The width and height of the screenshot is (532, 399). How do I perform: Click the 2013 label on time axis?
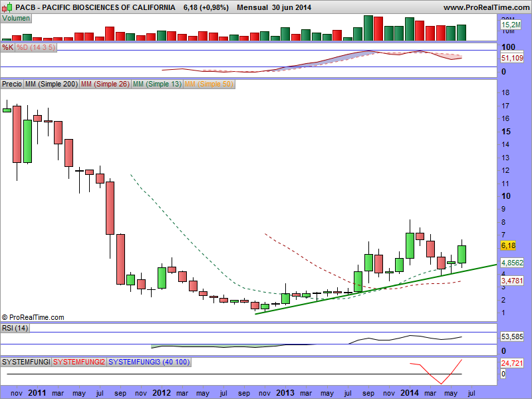click(x=285, y=393)
